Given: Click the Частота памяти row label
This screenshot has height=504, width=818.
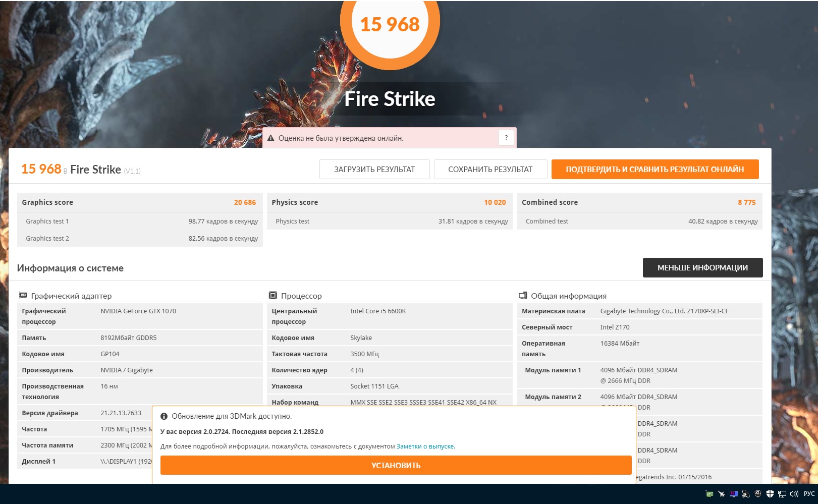Looking at the screenshot, I should click(x=47, y=445).
